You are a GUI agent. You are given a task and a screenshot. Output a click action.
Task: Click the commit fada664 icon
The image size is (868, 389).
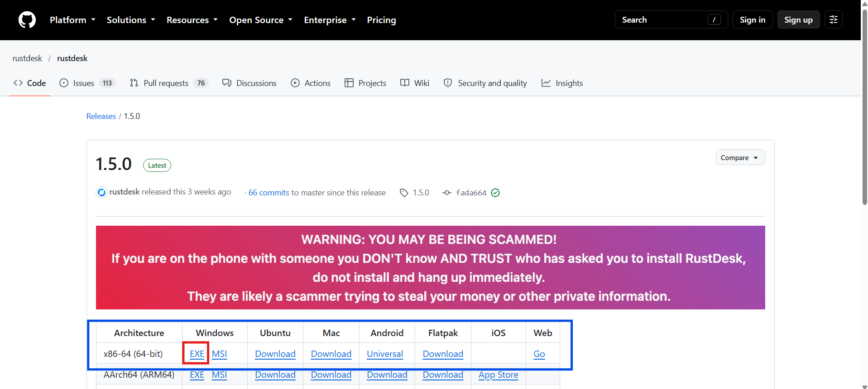click(447, 193)
